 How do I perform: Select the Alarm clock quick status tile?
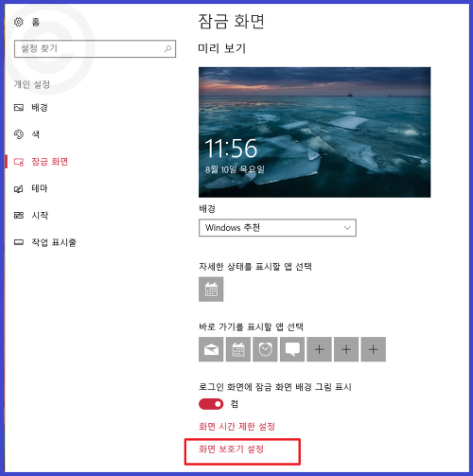tap(265, 349)
